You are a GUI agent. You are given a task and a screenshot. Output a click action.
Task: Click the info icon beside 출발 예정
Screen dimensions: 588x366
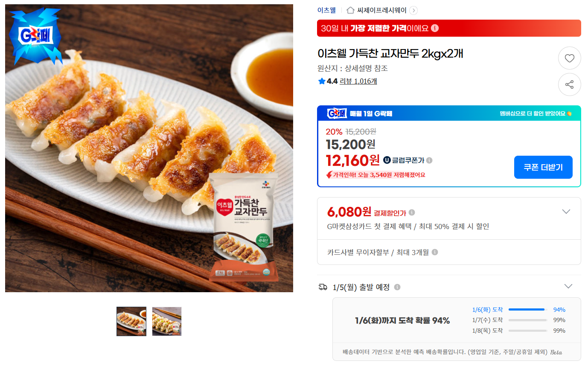tap(398, 287)
